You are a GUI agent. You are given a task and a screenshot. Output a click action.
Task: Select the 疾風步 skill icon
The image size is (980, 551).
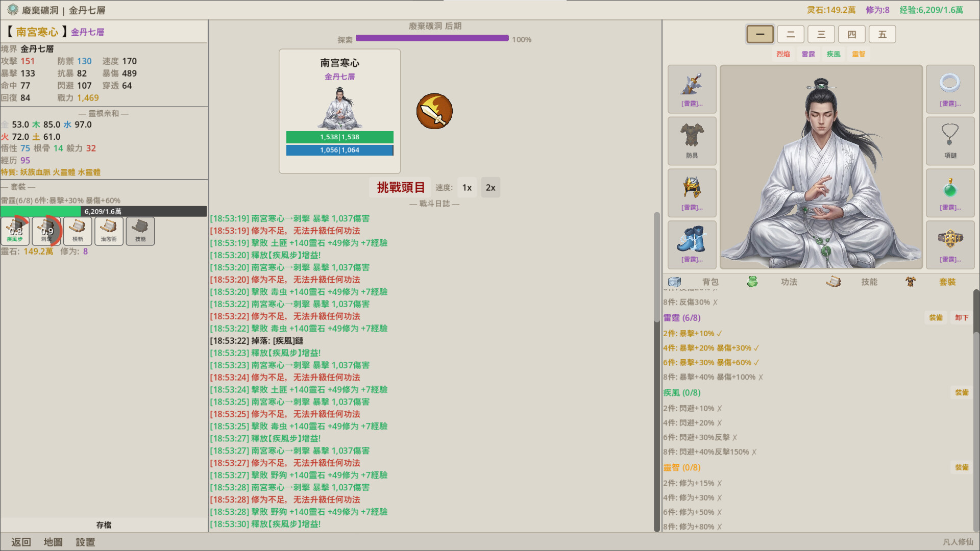coord(15,231)
